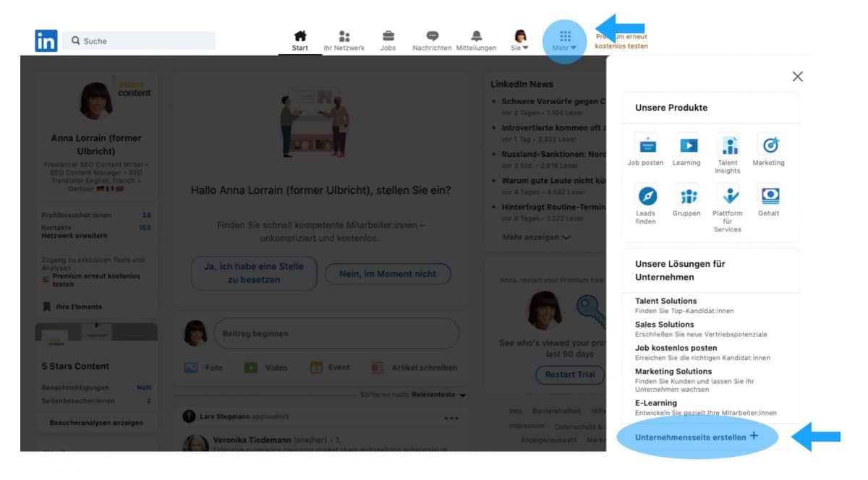Add a Foto to the post
Viewport: 868px width, 480px height.
(203, 367)
